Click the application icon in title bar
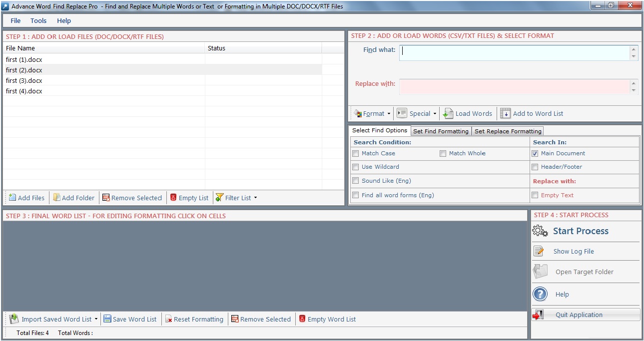The image size is (644, 341). point(5,6)
